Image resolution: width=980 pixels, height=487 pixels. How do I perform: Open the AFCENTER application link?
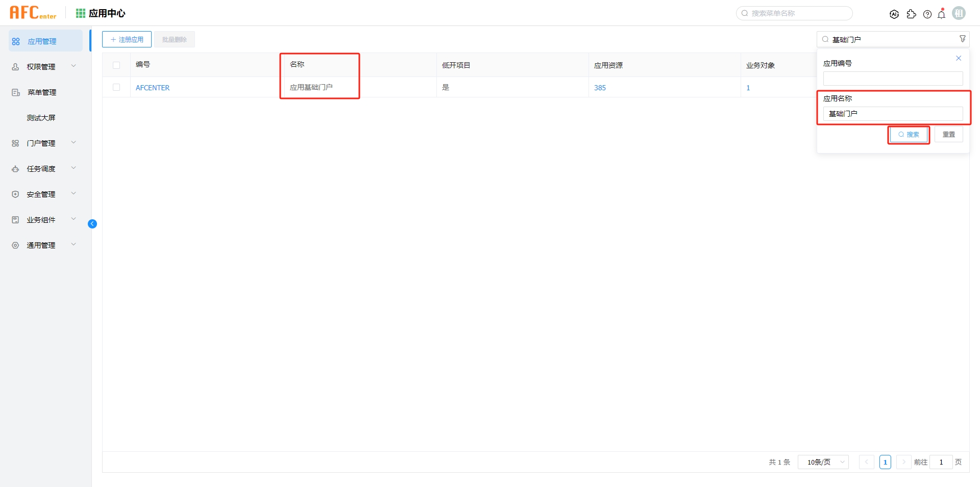pos(153,88)
